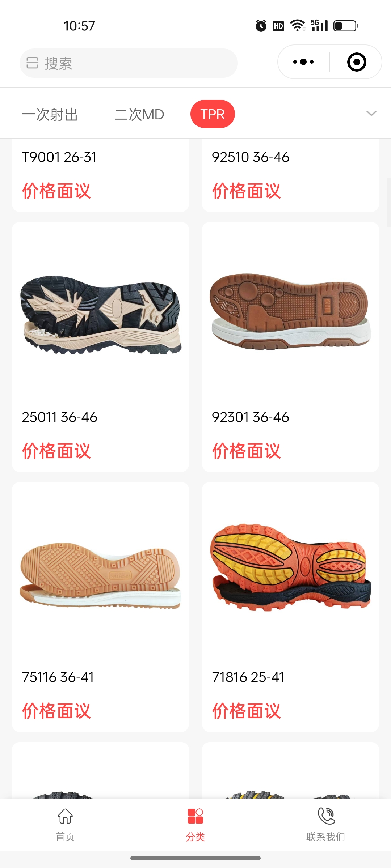Open the mini program three-dots menu
Screen dimensions: 391x868
303,62
